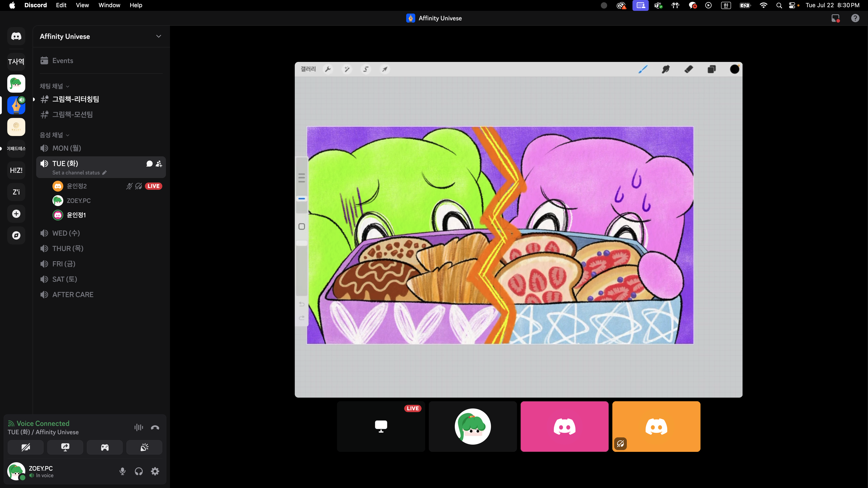Open the TUE channel chat bubble icon

point(149,164)
